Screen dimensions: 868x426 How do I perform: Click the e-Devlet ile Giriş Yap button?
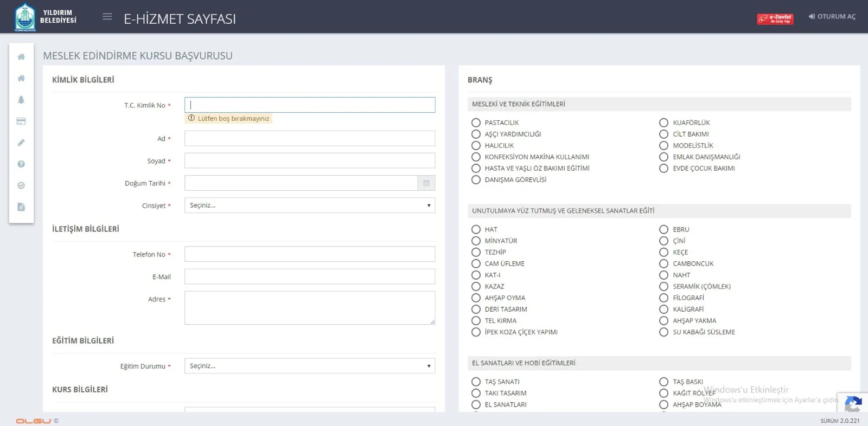coord(775,19)
